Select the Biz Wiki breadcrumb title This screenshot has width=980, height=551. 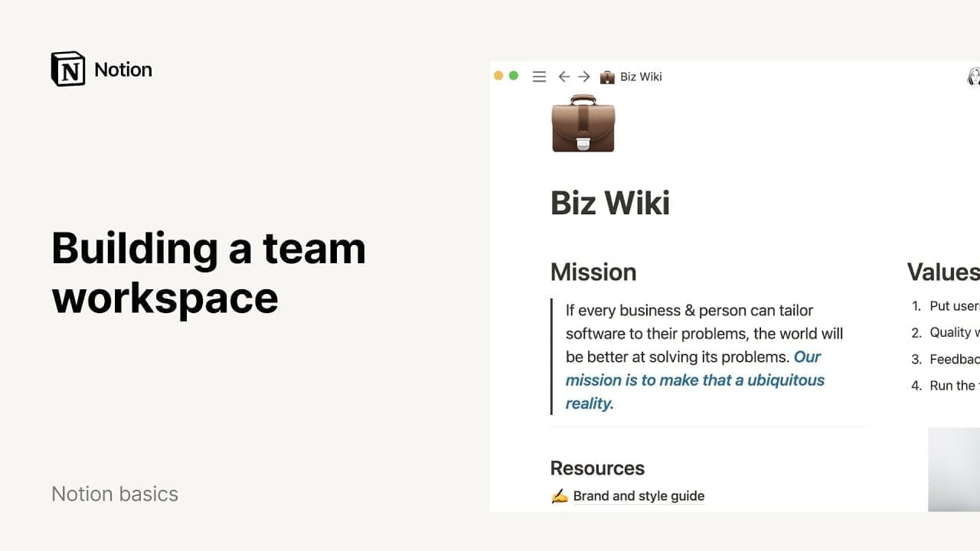coord(641,77)
